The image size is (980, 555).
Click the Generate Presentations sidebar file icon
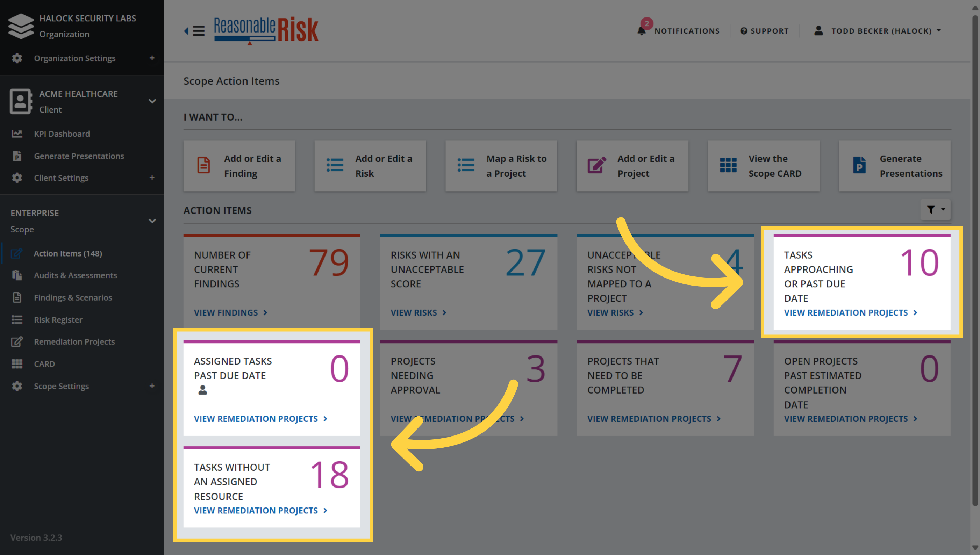point(17,156)
